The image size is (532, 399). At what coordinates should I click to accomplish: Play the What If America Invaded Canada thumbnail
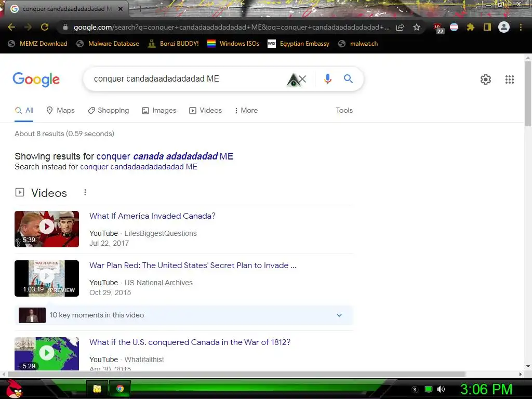coord(47,229)
